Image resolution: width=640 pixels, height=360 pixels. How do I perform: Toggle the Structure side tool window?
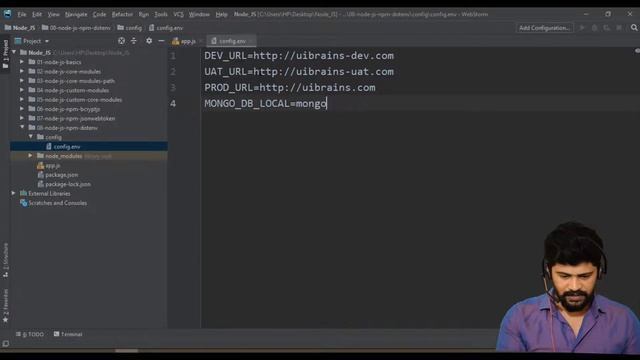click(x=5, y=260)
